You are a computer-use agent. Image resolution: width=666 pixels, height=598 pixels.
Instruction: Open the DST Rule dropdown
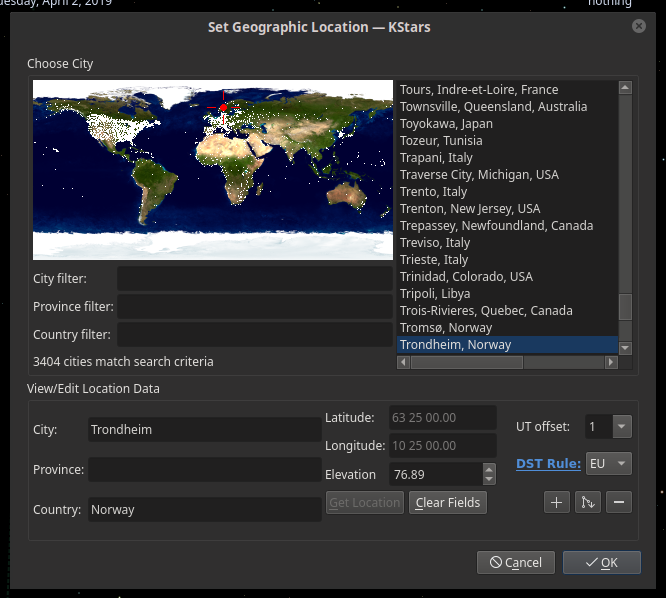tap(621, 464)
